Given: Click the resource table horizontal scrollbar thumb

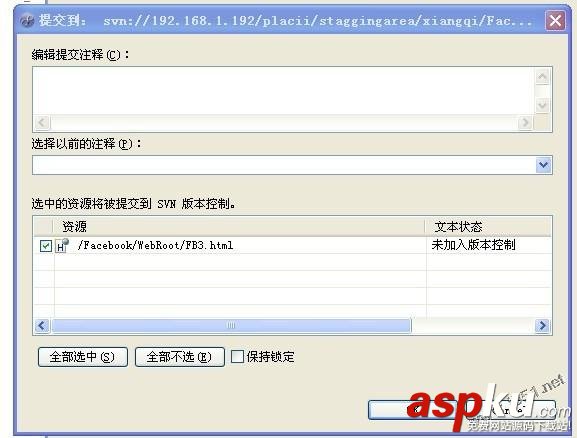Looking at the screenshot, I should pos(231,325).
